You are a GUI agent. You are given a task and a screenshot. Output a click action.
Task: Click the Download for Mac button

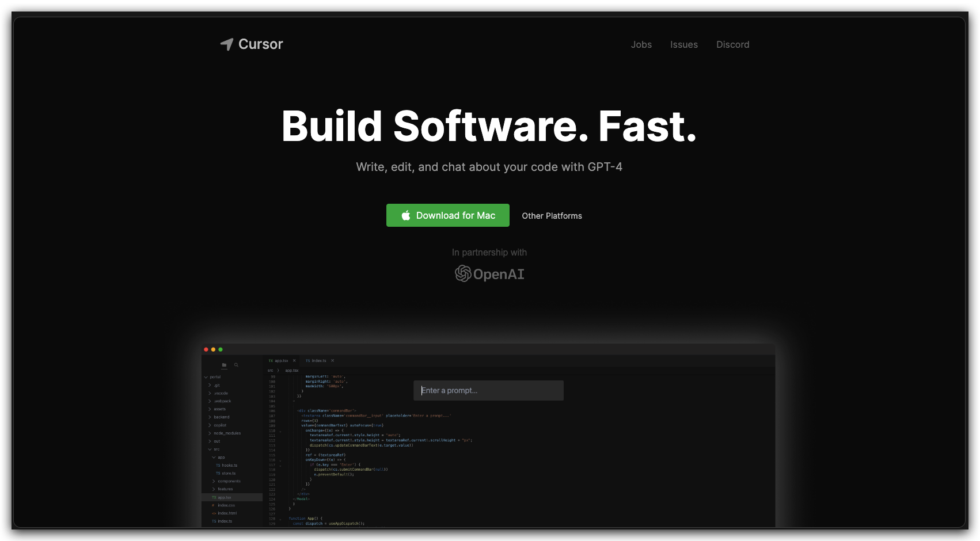coord(448,215)
